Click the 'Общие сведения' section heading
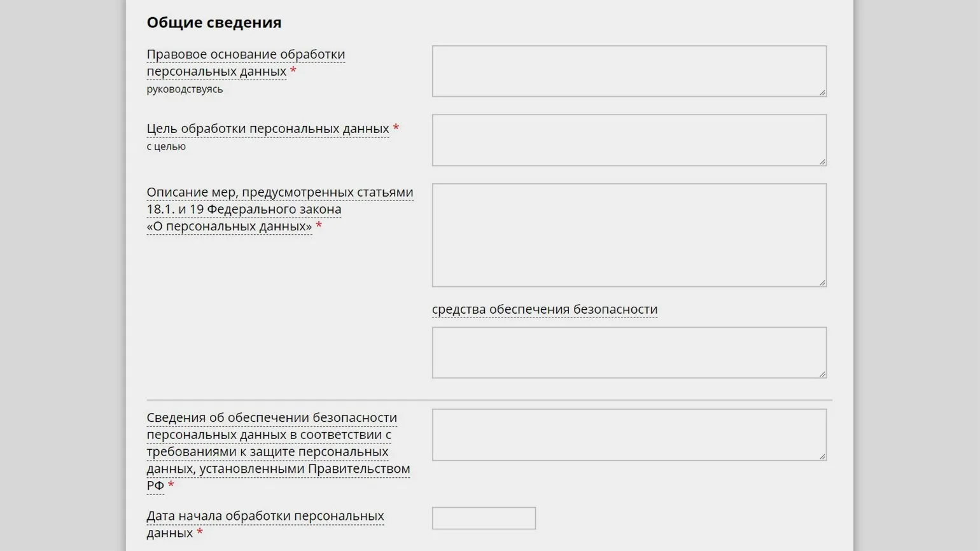The image size is (980, 551). [214, 22]
